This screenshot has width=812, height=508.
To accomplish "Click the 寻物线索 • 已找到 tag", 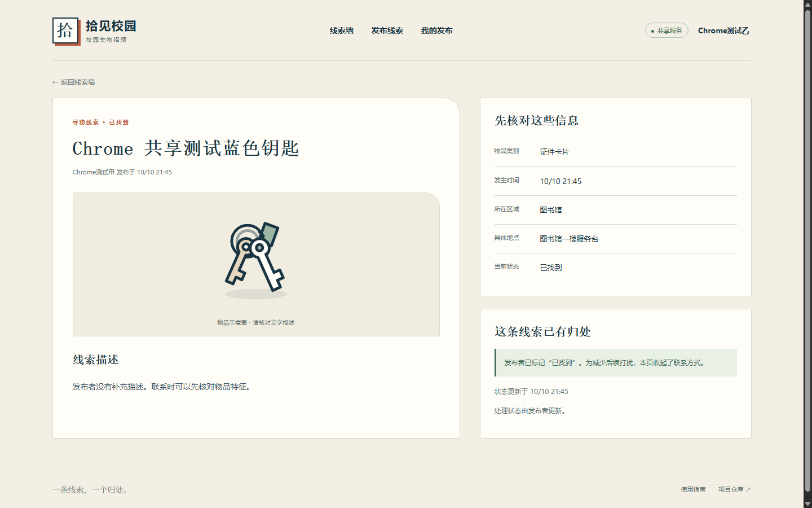I will click(x=100, y=122).
